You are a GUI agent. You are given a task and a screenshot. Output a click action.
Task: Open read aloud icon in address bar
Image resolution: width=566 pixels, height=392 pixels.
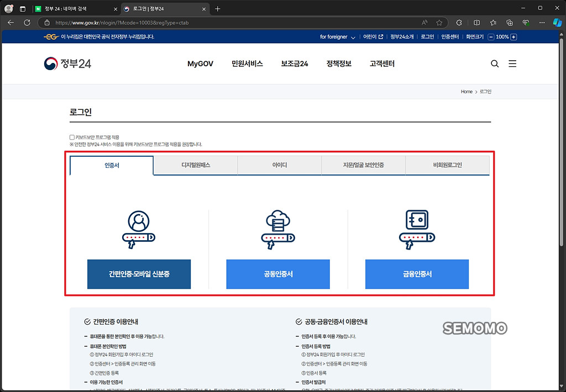424,22
